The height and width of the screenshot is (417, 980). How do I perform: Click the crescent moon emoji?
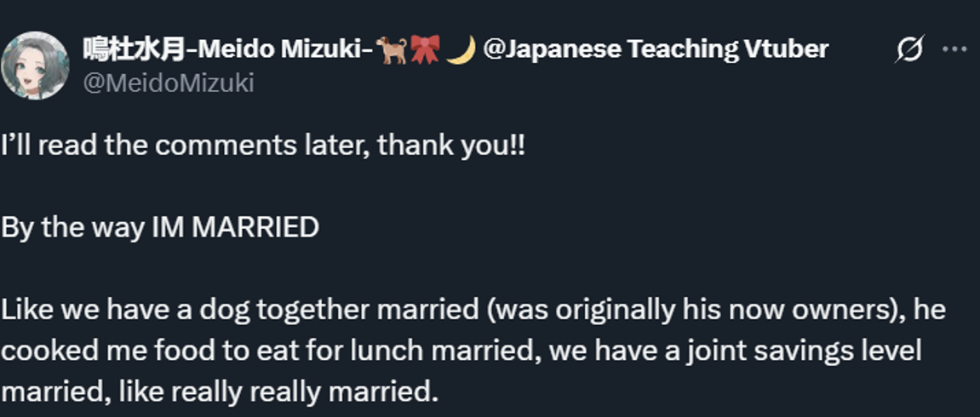pyautogui.click(x=460, y=49)
